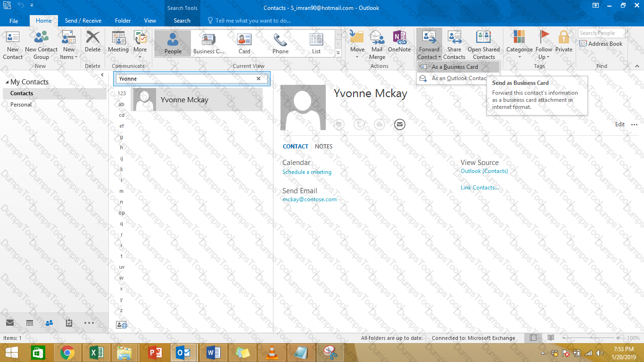Click the address book globe icon

(121, 325)
